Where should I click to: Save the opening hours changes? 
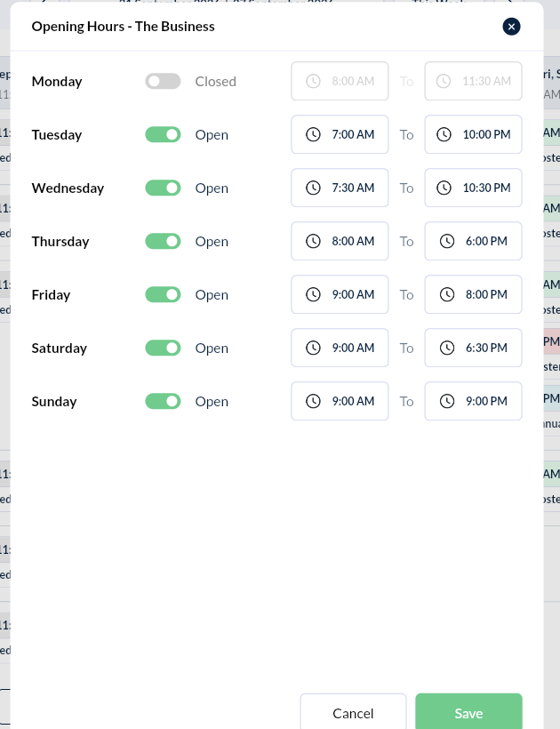pyautogui.click(x=469, y=713)
